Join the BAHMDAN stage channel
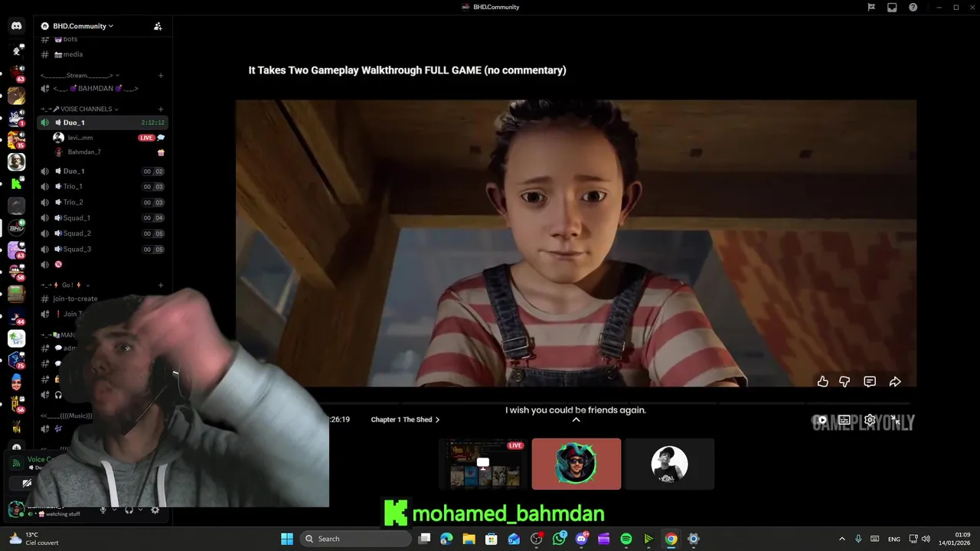 point(96,89)
